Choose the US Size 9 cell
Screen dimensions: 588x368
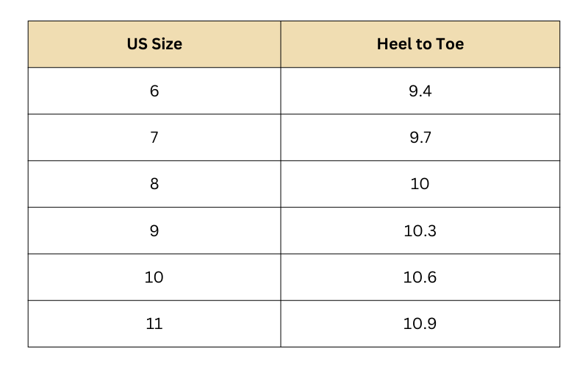pyautogui.click(x=154, y=230)
